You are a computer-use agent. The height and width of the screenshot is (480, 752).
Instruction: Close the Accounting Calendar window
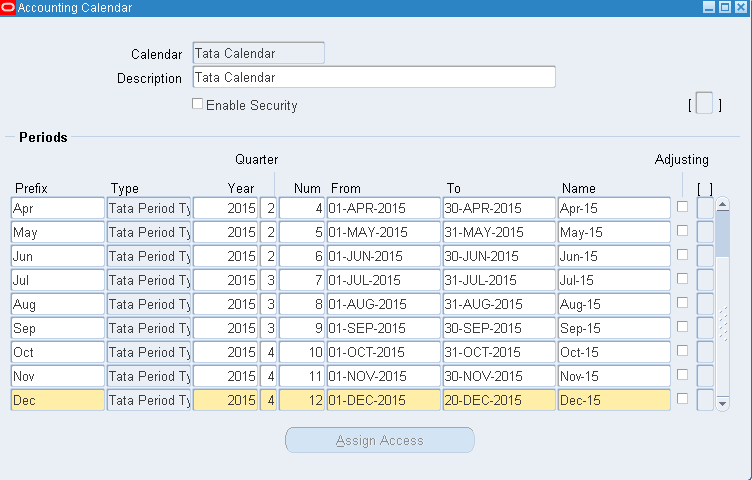pyautogui.click(x=740, y=8)
